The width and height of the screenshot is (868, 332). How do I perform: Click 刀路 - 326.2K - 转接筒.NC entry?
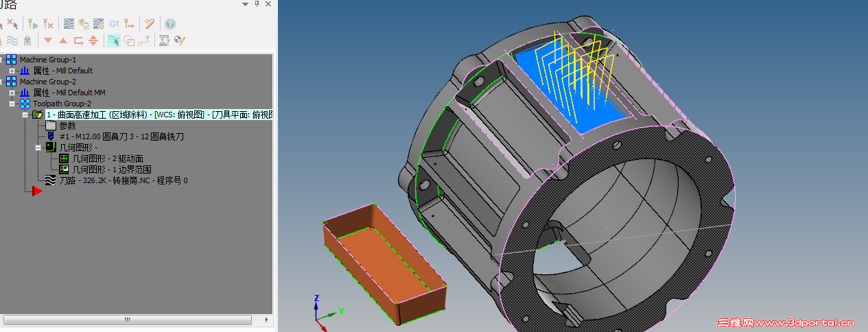(x=123, y=180)
